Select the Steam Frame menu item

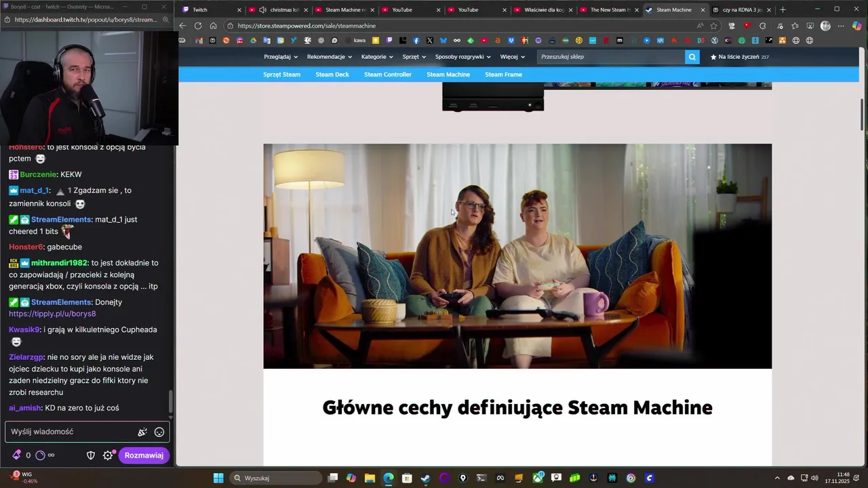tap(503, 75)
